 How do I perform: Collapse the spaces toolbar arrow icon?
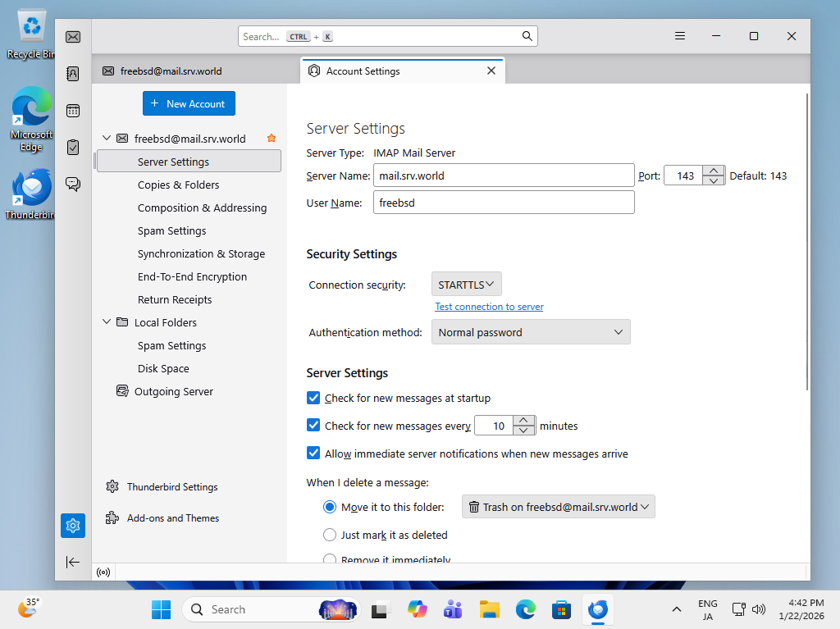73,562
